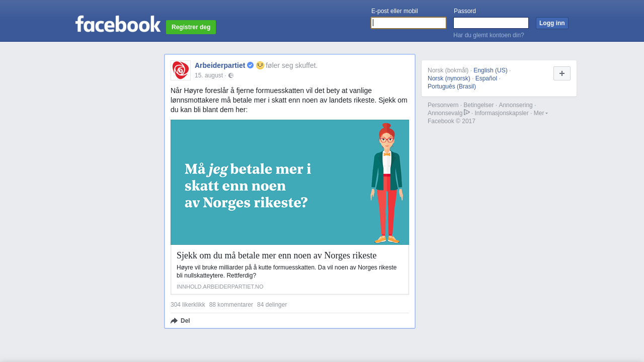Image resolution: width=644 pixels, height=362 pixels.
Task: Click Norsk (bokmål) current language text
Action: pos(448,70)
